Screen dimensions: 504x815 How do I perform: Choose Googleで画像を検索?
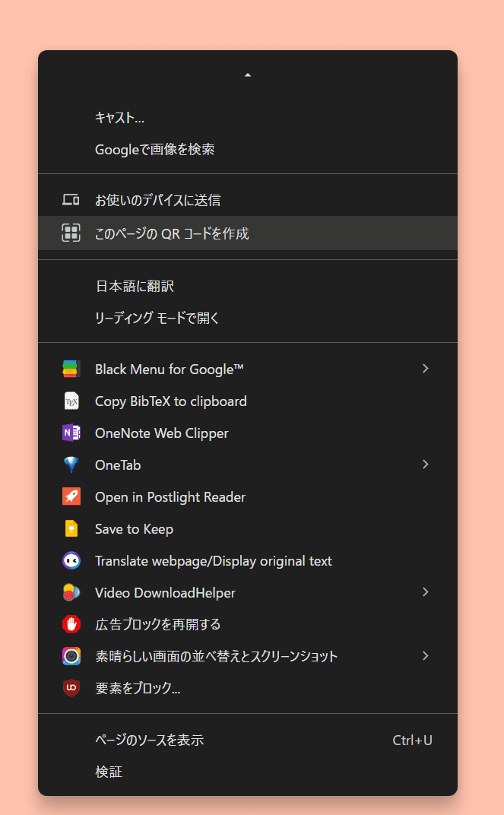154,150
